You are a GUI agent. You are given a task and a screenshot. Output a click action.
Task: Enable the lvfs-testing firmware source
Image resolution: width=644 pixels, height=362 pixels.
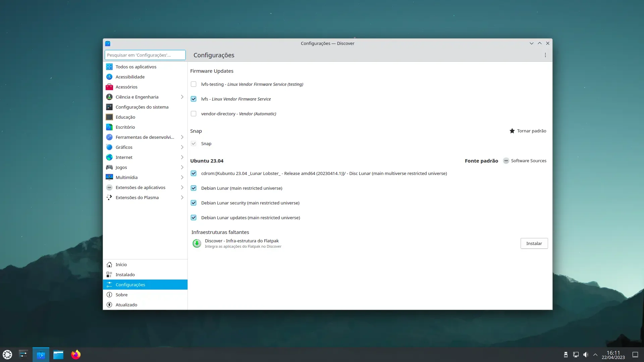point(194,84)
